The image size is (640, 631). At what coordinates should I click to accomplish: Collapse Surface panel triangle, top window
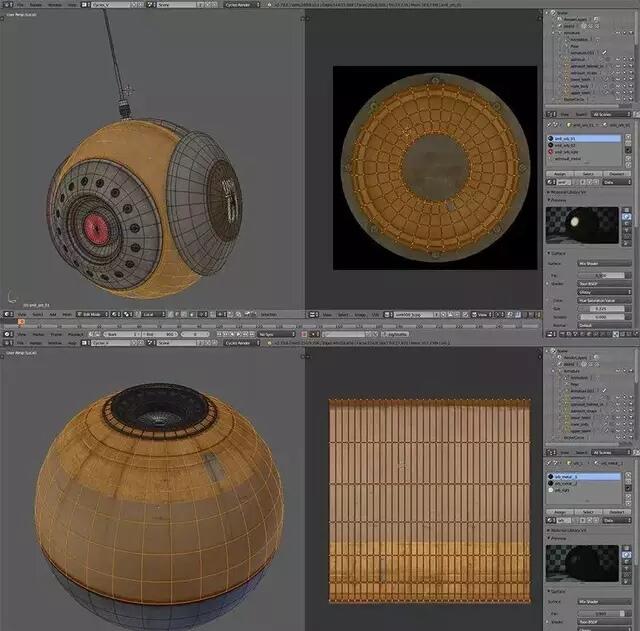(549, 253)
